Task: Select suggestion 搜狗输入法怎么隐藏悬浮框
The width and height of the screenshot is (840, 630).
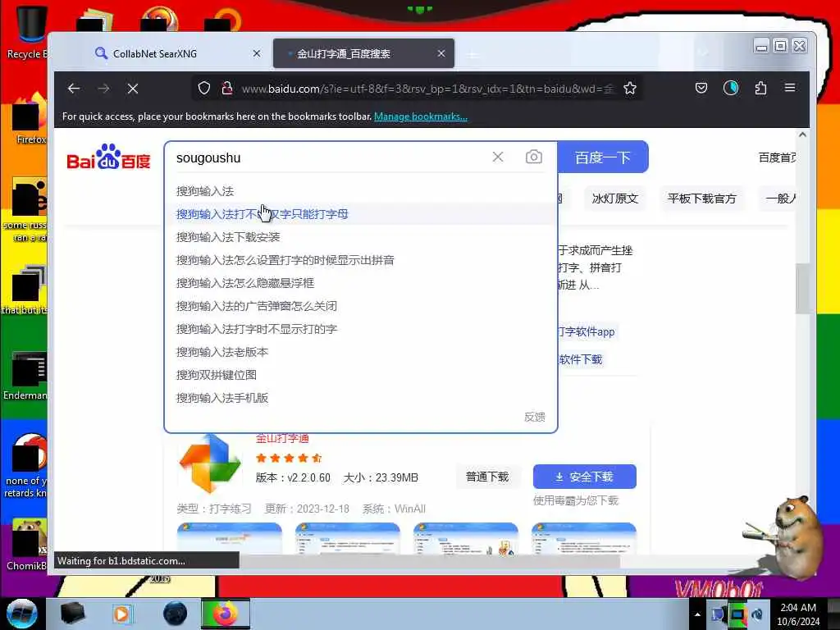Action: [x=360, y=283]
